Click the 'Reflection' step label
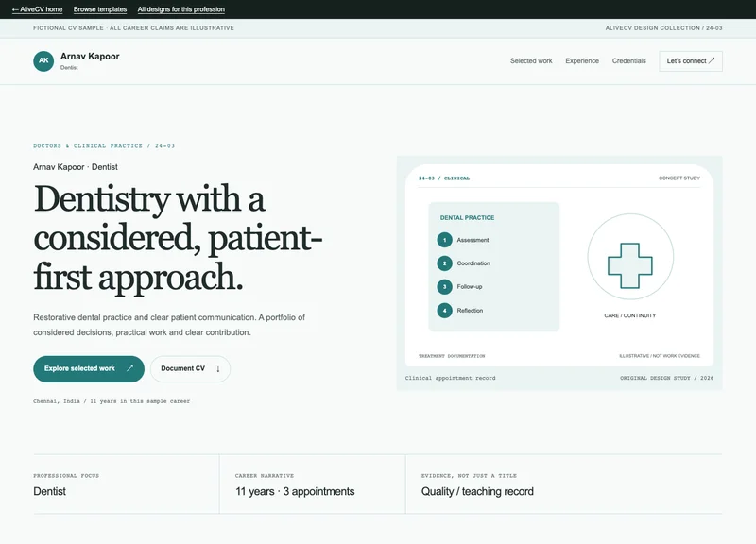This screenshot has width=756, height=544. (x=470, y=311)
